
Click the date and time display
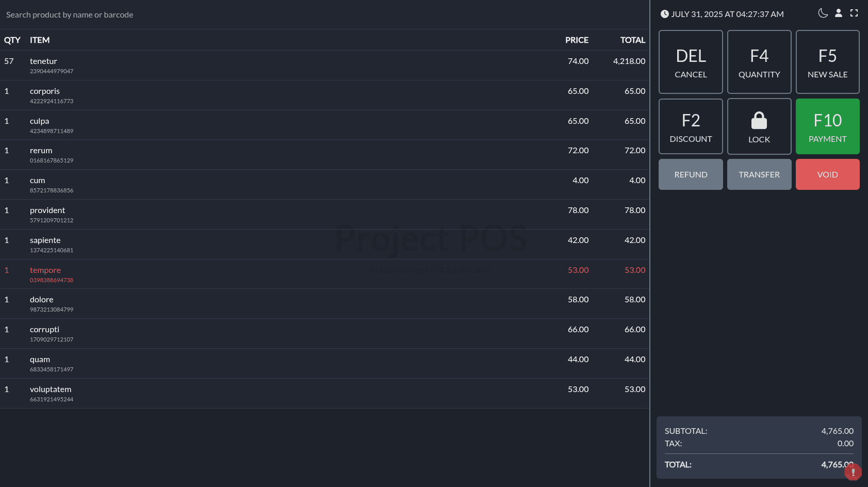point(727,14)
